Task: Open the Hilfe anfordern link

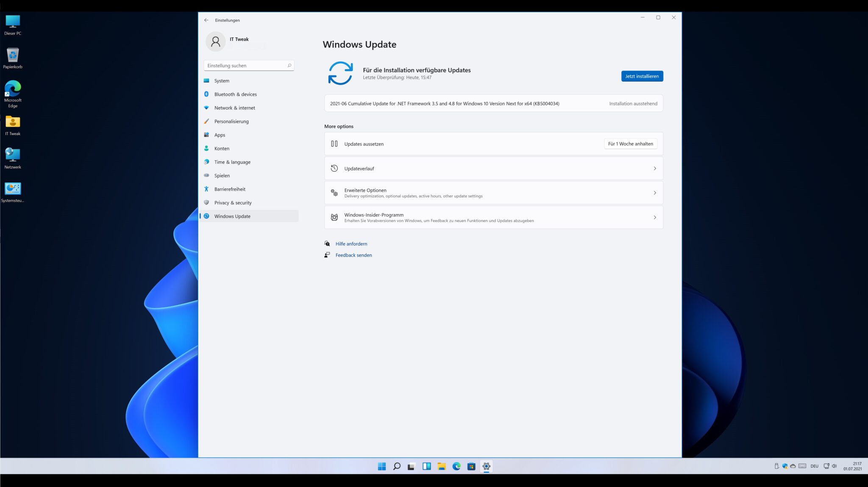Action: coord(351,243)
